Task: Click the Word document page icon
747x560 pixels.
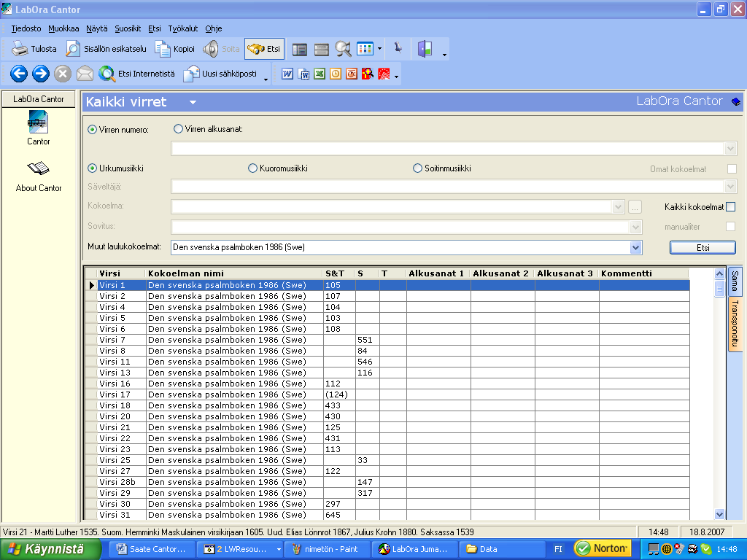Action: pos(304,74)
